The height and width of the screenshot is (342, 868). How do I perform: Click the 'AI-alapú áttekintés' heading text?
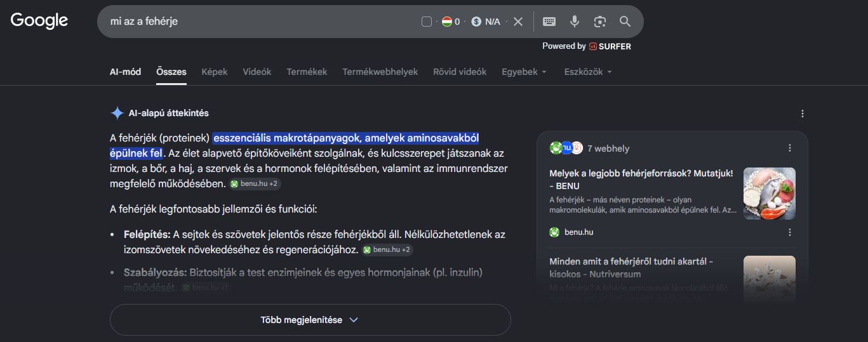[168, 113]
